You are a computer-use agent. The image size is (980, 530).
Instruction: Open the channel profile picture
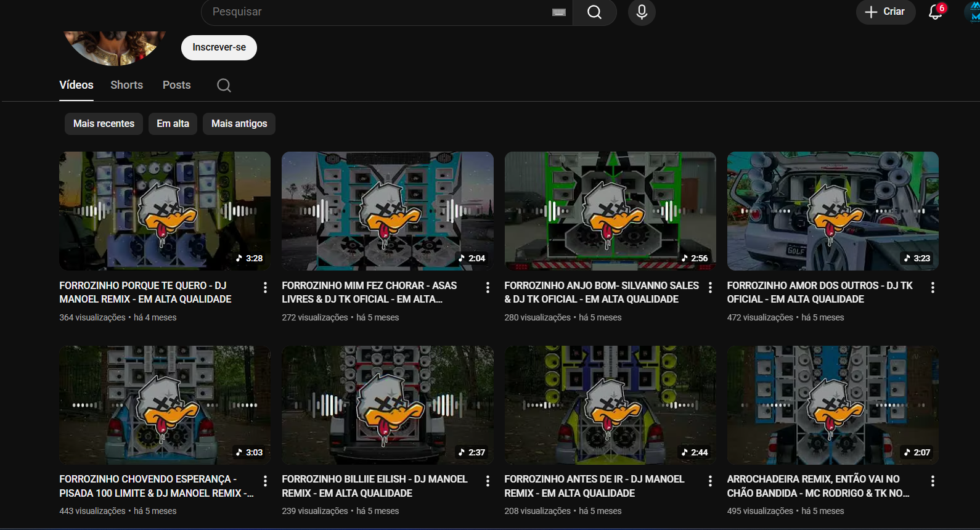pos(115,47)
